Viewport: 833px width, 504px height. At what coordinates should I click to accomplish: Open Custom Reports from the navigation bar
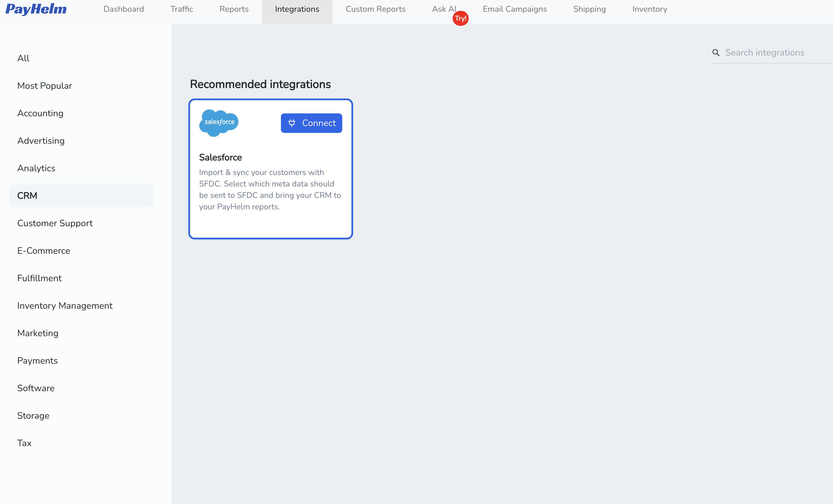[x=375, y=9]
